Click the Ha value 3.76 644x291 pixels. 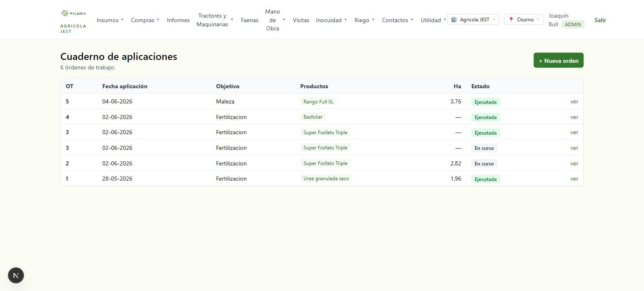455,101
